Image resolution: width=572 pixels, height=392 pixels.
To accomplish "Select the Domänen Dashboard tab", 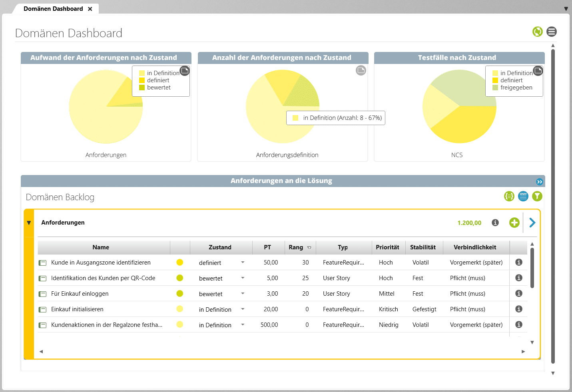I will pos(53,9).
